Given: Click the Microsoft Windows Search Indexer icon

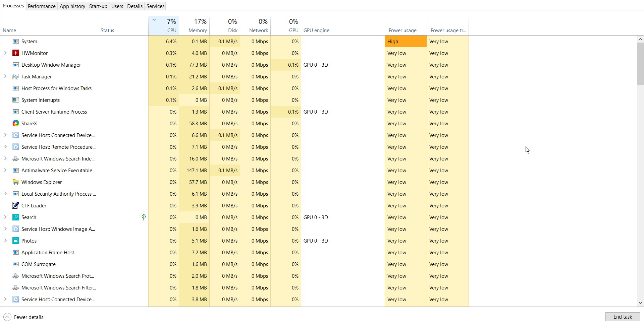Looking at the screenshot, I should pyautogui.click(x=16, y=159).
